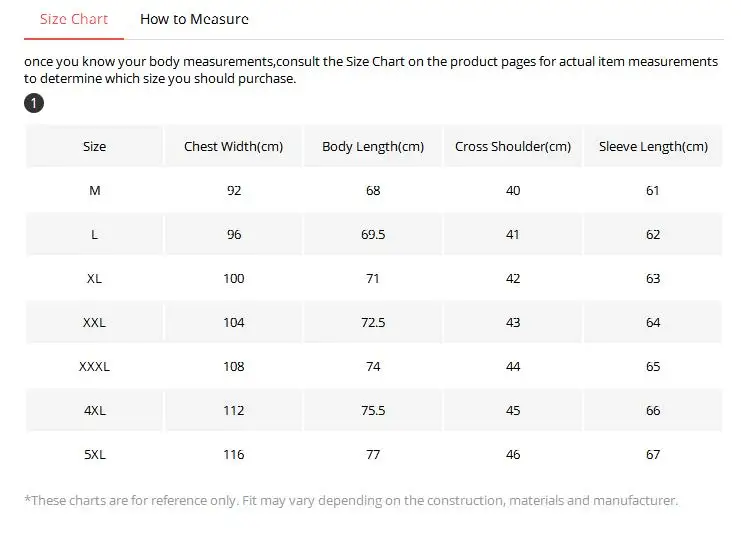Select the XXL size row label
This screenshot has width=741, height=548.
[94, 322]
